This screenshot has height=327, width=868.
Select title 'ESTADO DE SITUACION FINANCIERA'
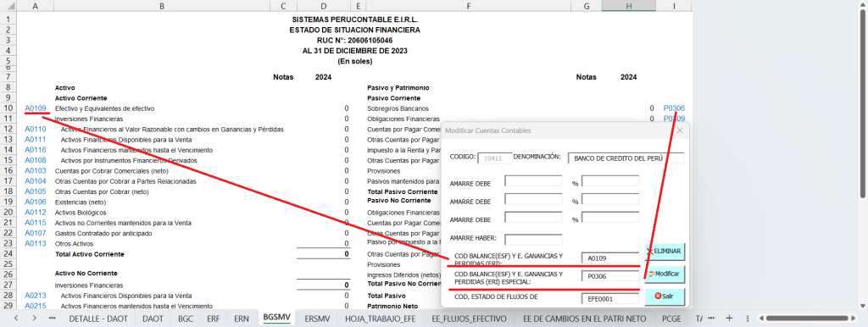[354, 30]
